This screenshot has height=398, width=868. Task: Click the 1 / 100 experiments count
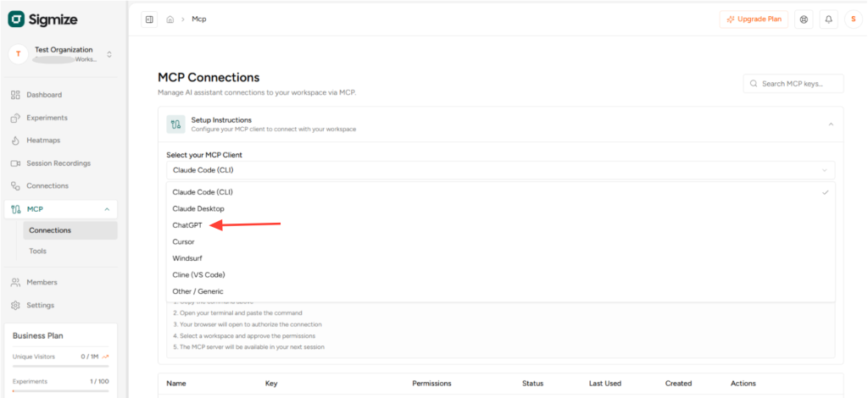click(x=101, y=381)
